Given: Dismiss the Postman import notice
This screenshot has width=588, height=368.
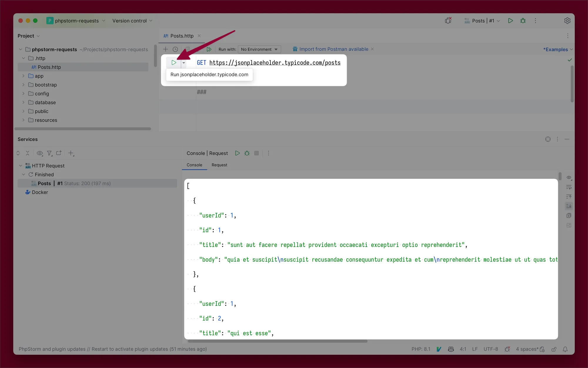Looking at the screenshot, I should click(x=372, y=49).
